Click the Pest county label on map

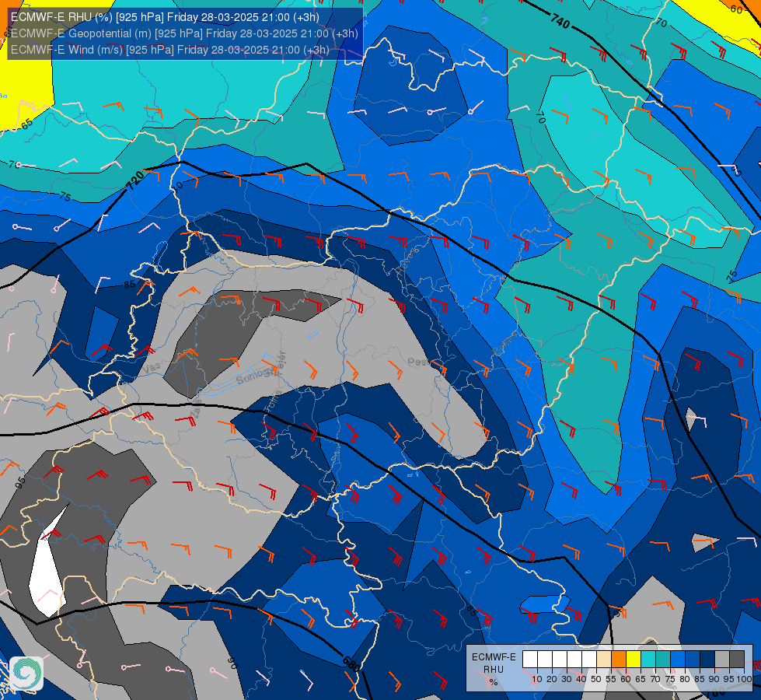click(418, 362)
